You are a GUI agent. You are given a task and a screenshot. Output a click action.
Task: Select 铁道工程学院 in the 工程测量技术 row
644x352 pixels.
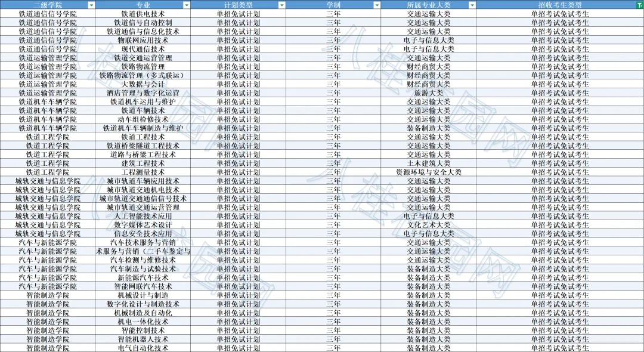(x=48, y=172)
